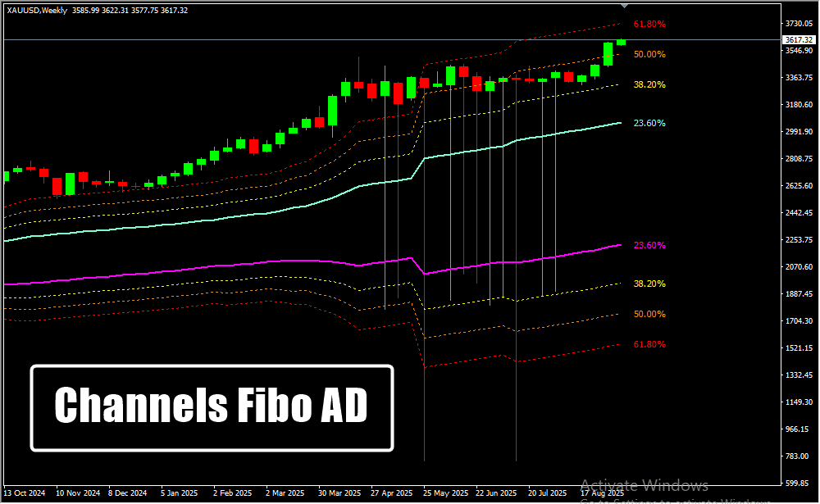Click the lower yellow 38.20% level label
This screenshot has width=820, height=504.
coord(649,284)
